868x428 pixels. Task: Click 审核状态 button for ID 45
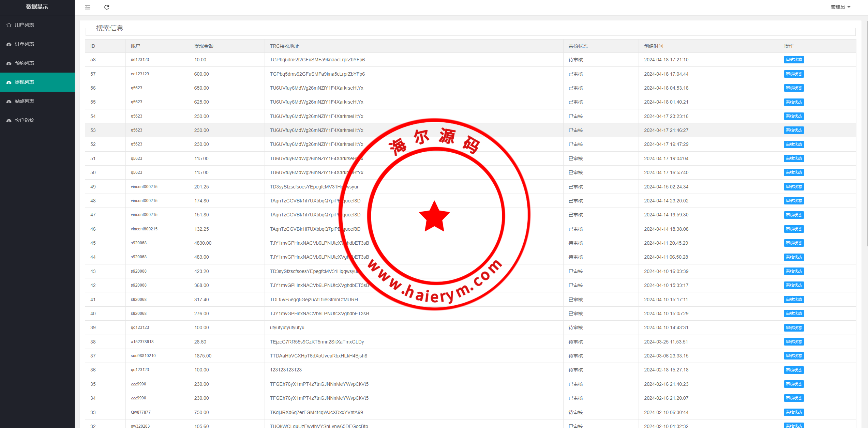[794, 243]
